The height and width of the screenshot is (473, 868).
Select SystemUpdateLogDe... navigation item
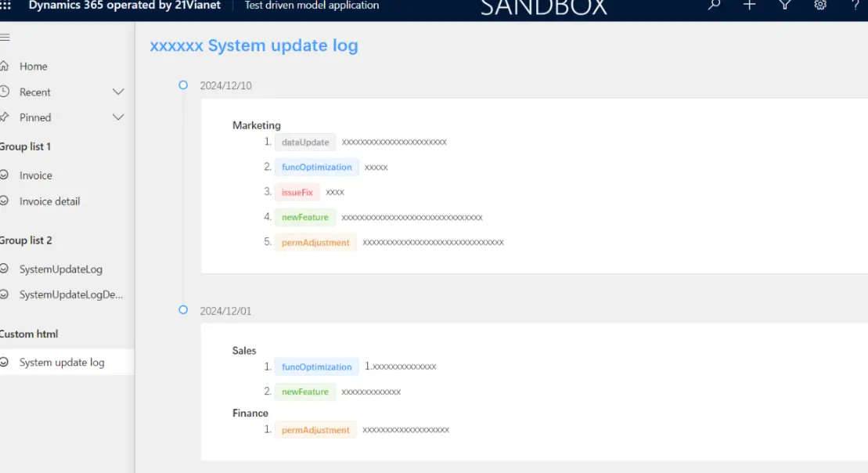click(x=70, y=295)
